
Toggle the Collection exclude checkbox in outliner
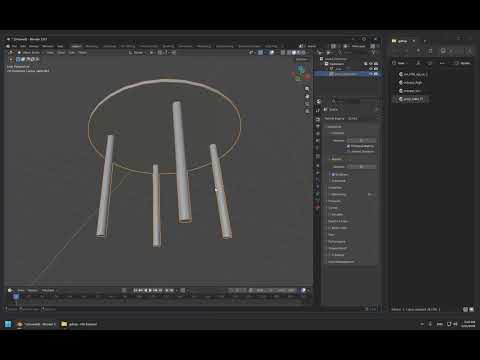(366, 64)
